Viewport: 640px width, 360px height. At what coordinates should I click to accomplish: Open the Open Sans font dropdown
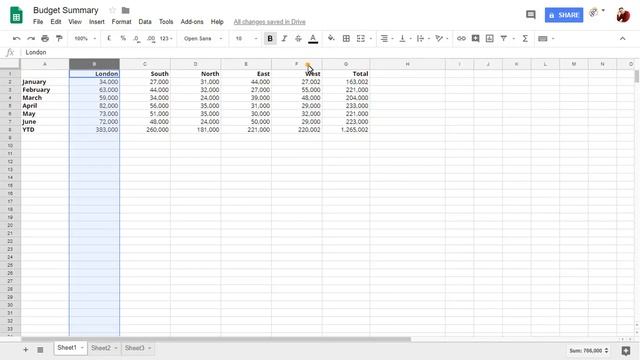tap(203, 38)
